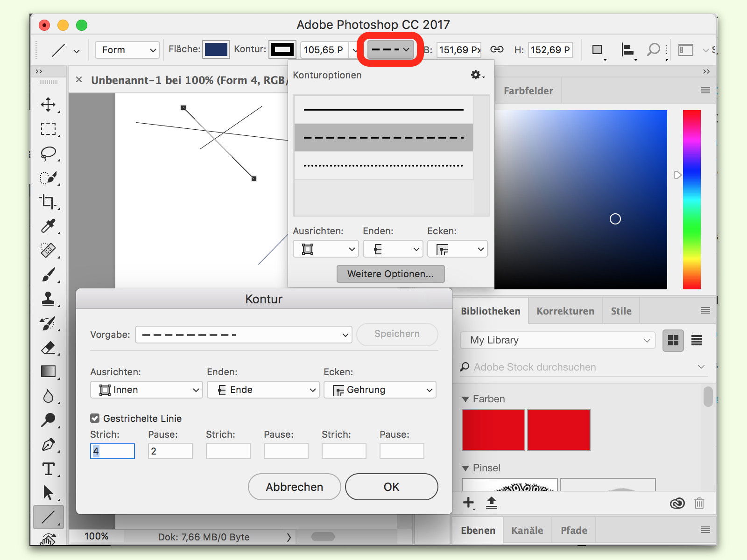Image resolution: width=747 pixels, height=560 pixels.
Task: Select the Rectangular Marquee tool
Action: [x=48, y=129]
